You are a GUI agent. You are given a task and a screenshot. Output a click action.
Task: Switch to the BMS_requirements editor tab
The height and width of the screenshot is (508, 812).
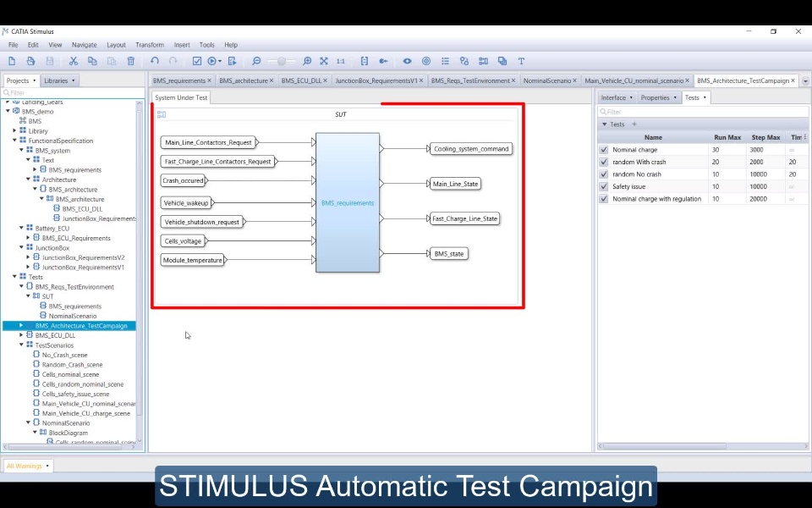pyautogui.click(x=178, y=81)
